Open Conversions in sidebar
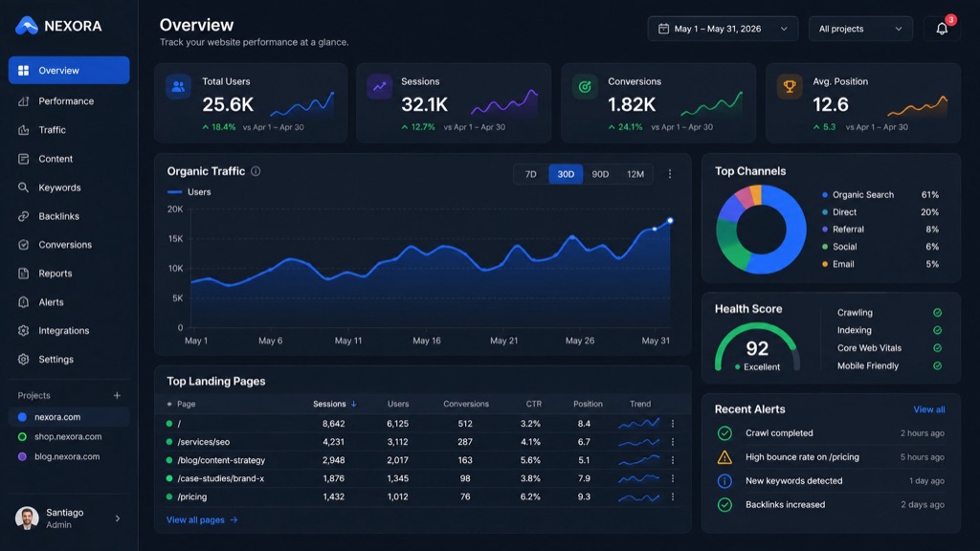Viewport: 980px width, 551px height. [x=69, y=245]
